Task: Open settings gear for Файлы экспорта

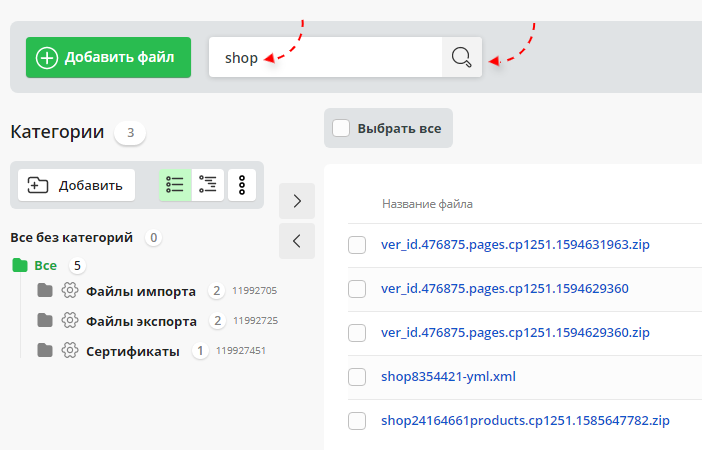Action: [70, 321]
